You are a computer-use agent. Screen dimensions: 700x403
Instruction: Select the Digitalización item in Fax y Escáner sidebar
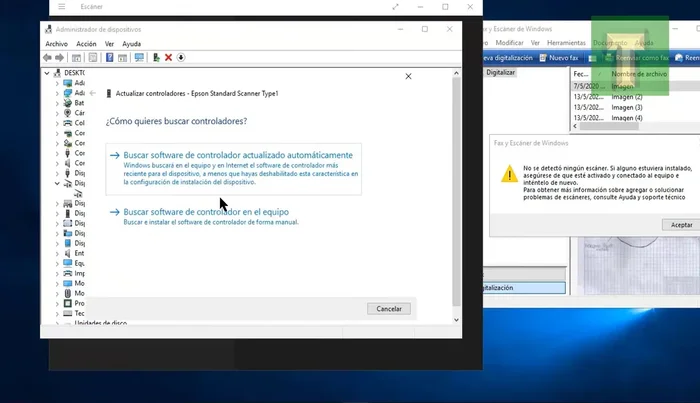tap(524, 288)
